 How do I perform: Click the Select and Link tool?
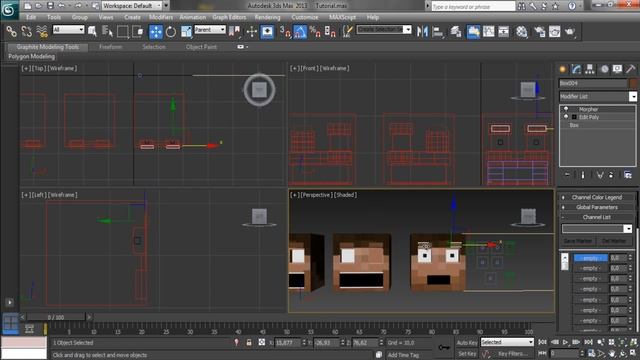click(x=11, y=31)
